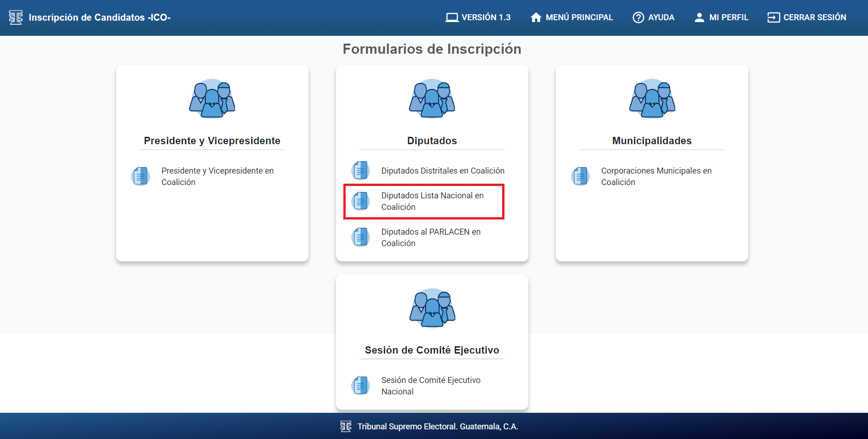Click the people icon on Sesión de Comité Ejecutivo card
Image resolution: width=868 pixels, height=439 pixels.
(x=432, y=308)
